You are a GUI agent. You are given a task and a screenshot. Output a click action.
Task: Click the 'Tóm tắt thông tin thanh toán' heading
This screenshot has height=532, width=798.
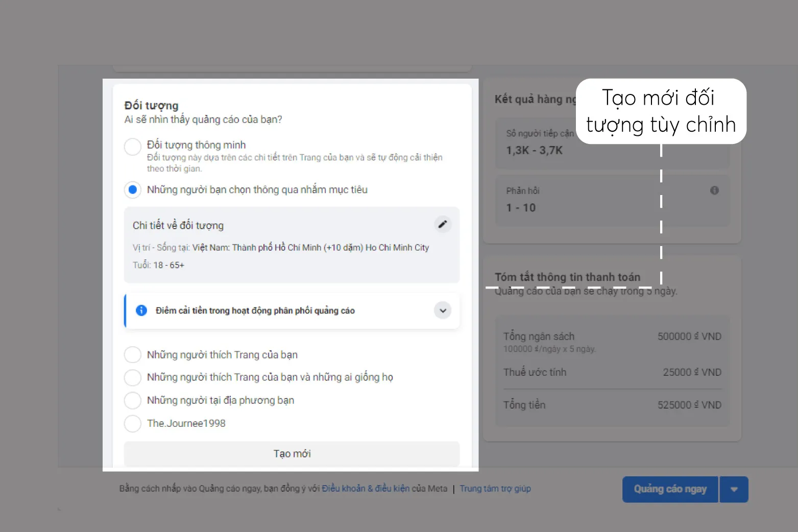tap(567, 277)
